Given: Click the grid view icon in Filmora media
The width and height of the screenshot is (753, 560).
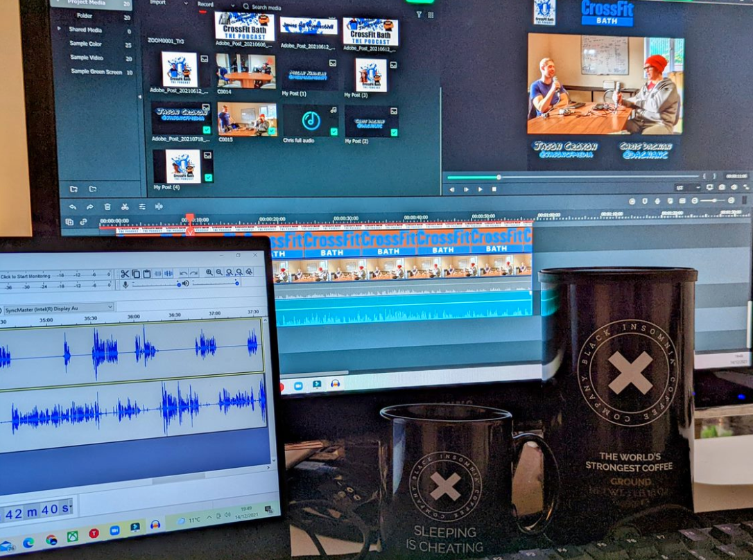Looking at the screenshot, I should tap(431, 15).
